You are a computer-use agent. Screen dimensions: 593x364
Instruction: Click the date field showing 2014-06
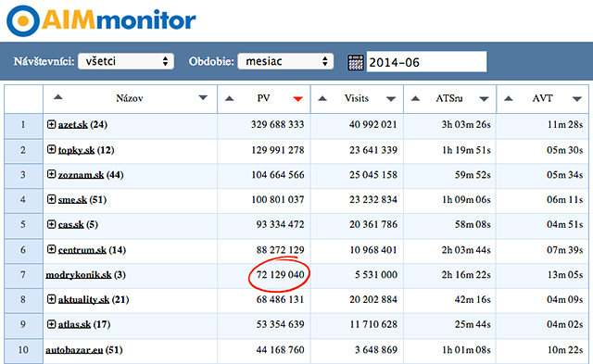point(426,62)
